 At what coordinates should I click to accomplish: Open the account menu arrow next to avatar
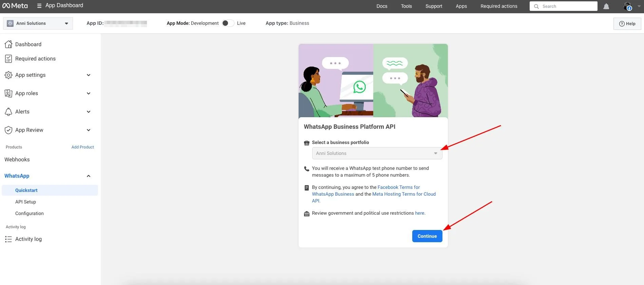tap(639, 6)
